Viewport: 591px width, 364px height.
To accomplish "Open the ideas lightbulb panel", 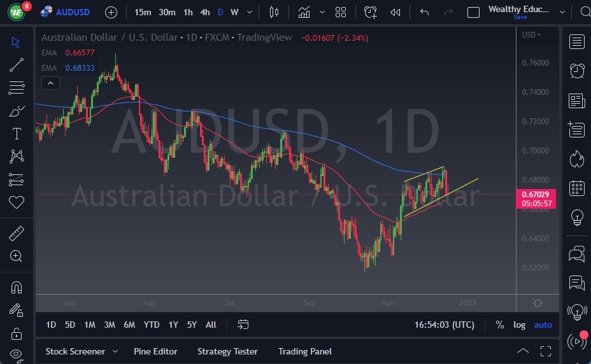I will point(577,218).
